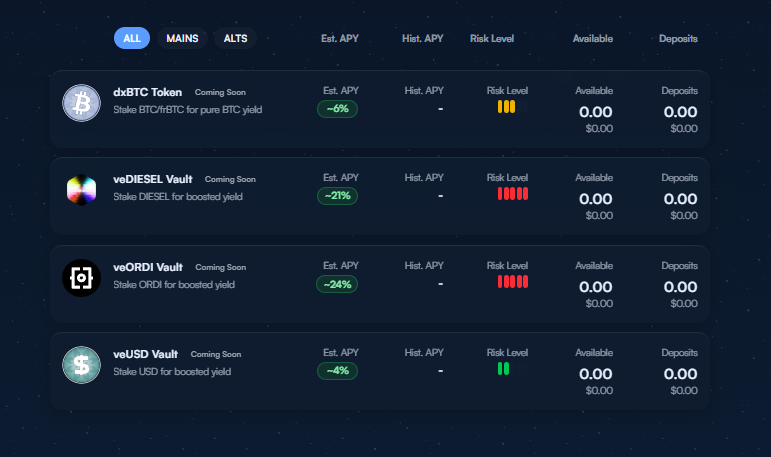Sort by the Est. APY column header
The image size is (771, 457).
click(x=340, y=38)
